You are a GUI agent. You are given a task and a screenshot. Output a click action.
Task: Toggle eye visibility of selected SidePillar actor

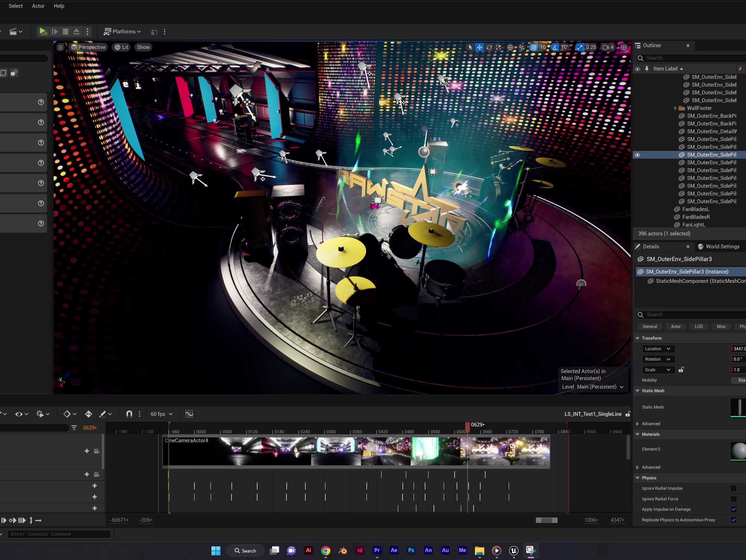(x=637, y=155)
